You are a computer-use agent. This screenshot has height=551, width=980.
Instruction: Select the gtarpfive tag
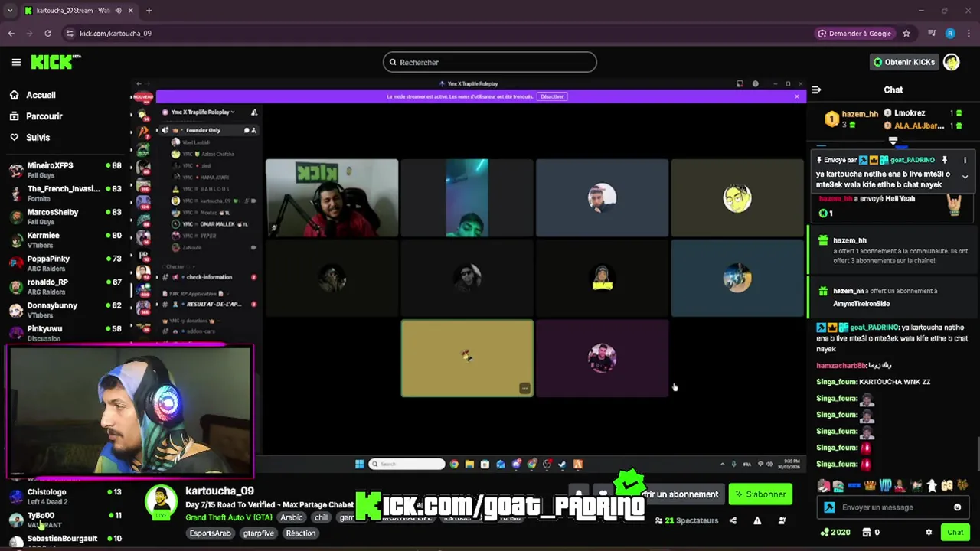coord(259,533)
